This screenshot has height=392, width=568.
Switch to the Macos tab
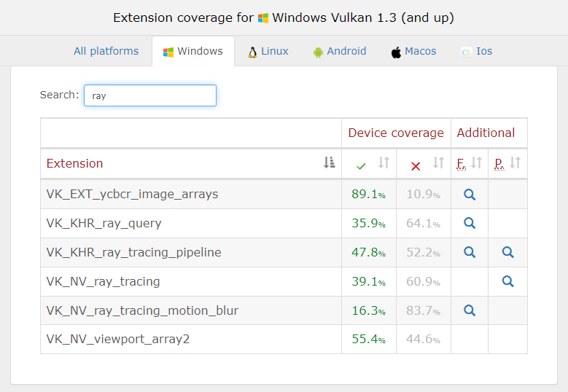(413, 52)
